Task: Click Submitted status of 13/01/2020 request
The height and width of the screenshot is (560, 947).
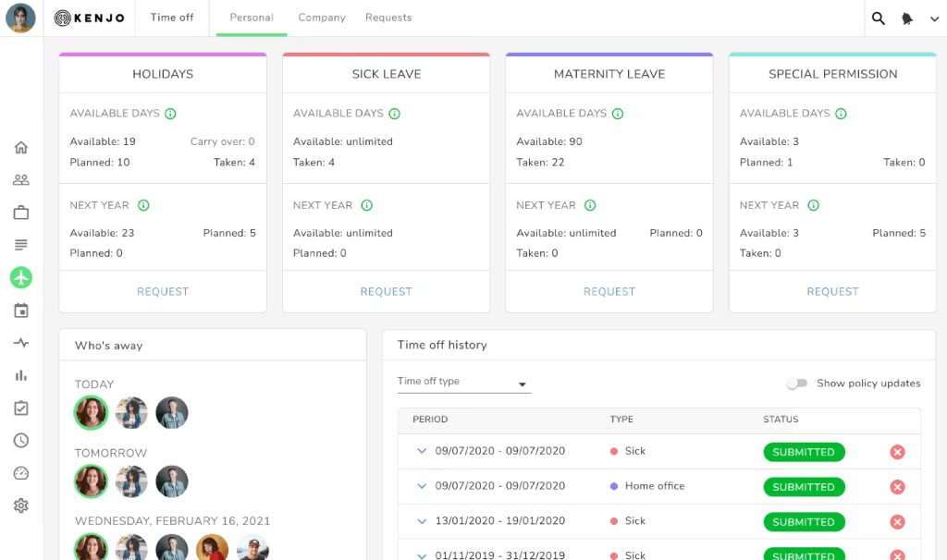Action: click(804, 522)
